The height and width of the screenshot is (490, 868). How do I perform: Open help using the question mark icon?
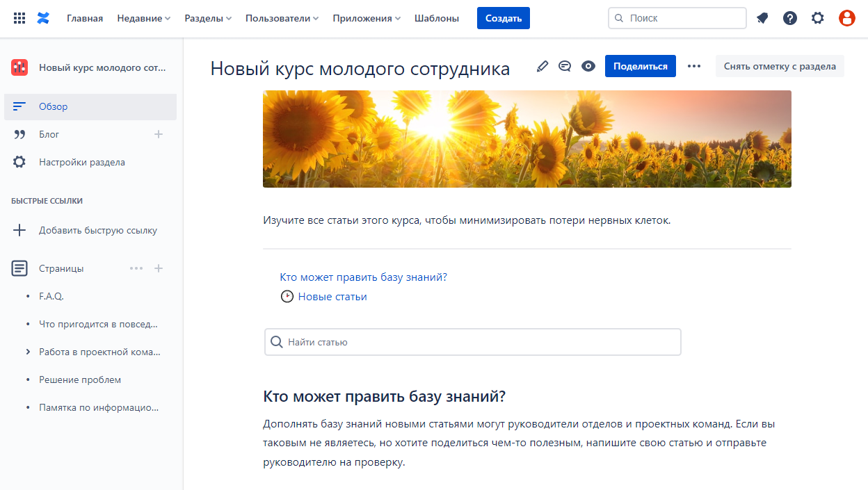pyautogui.click(x=790, y=18)
